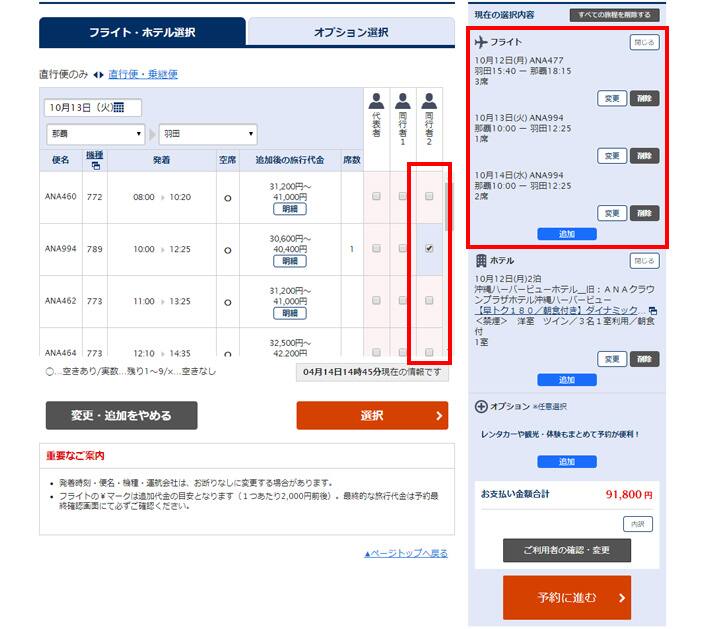Click 明細 button for flight ANA994
Viewport: 706px width, 629px height.
[289, 261]
